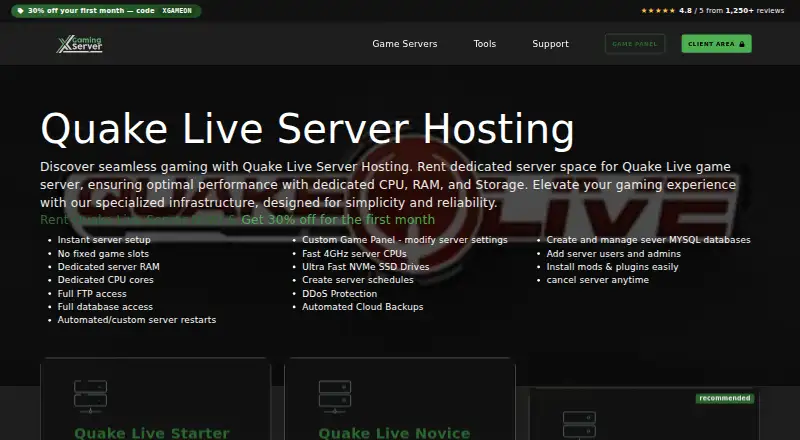Click the XGaming Server logo
Image resolution: width=800 pixels, height=440 pixels.
[x=80, y=44]
